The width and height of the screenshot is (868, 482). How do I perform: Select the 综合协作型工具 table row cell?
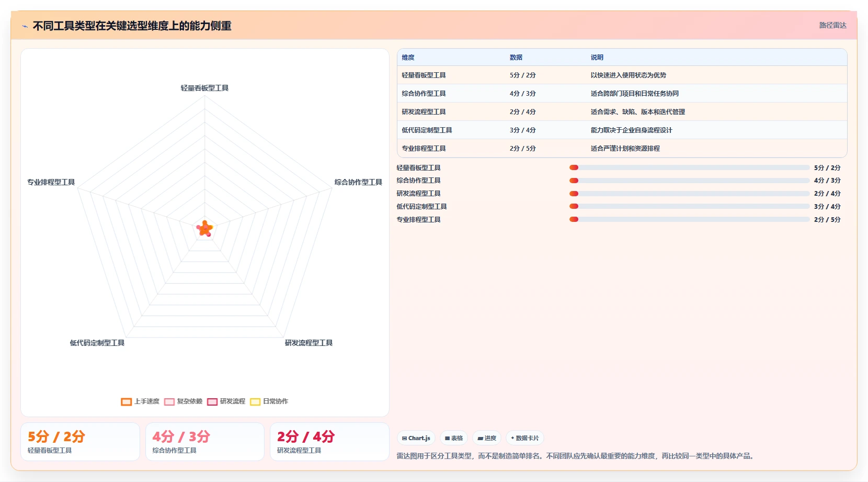[x=424, y=94]
